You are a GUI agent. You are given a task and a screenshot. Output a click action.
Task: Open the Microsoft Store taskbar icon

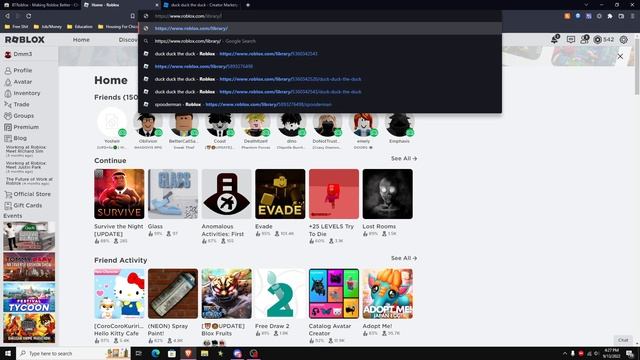pyautogui.click(x=172, y=353)
